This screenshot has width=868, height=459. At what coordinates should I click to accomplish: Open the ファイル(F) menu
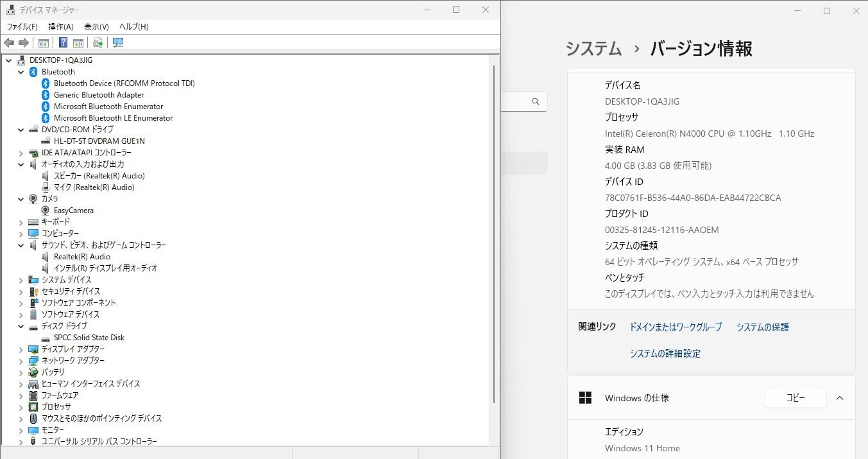coord(22,27)
